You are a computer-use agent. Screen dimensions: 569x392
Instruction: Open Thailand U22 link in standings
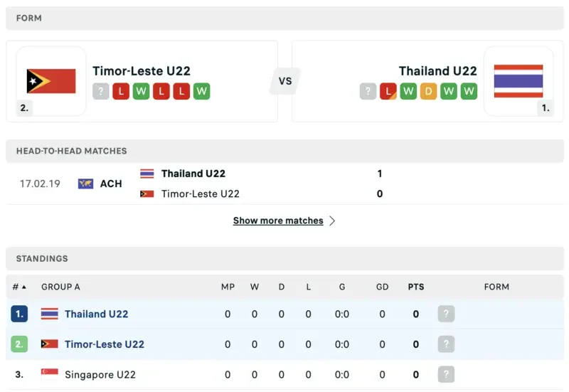coord(96,314)
